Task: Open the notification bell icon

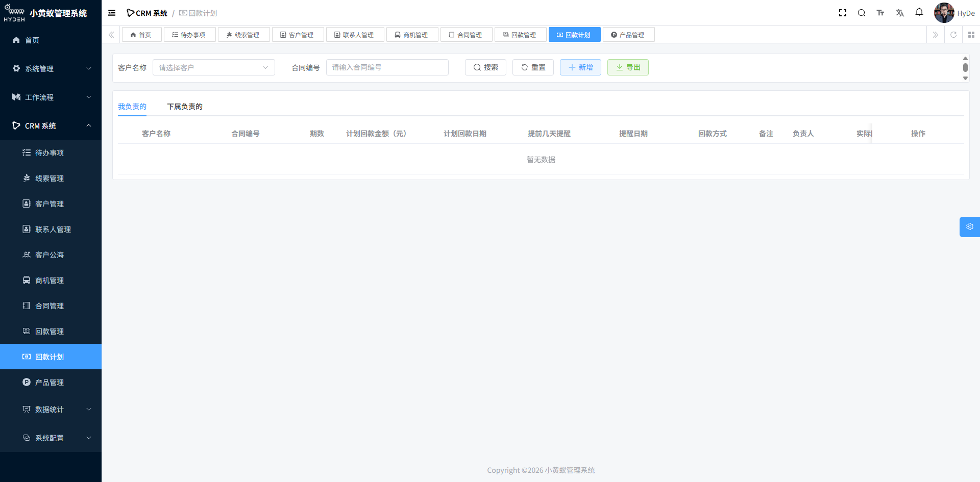Action: tap(919, 12)
